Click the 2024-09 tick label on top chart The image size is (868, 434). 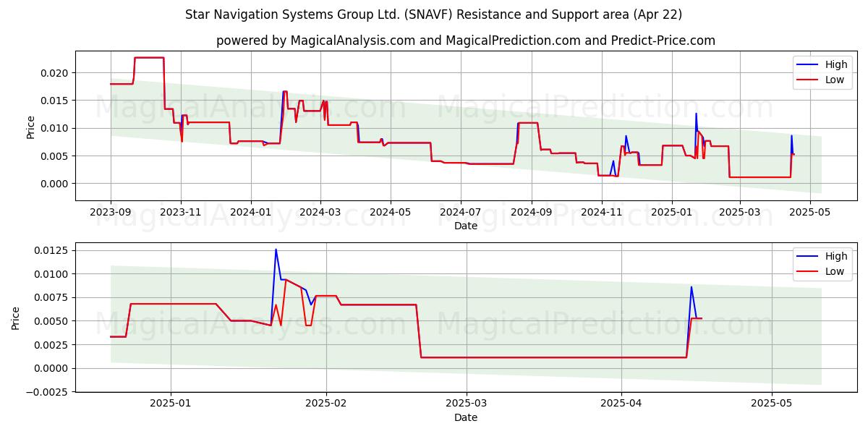pyautogui.click(x=532, y=213)
